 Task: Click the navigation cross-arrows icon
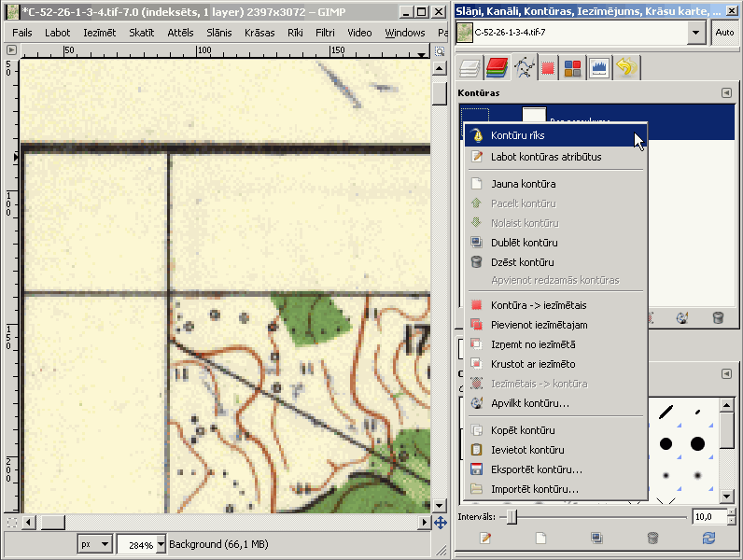[x=441, y=523]
